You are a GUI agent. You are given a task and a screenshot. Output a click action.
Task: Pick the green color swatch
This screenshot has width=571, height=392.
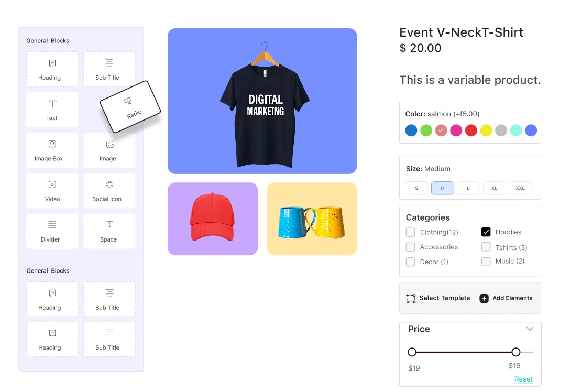426,130
